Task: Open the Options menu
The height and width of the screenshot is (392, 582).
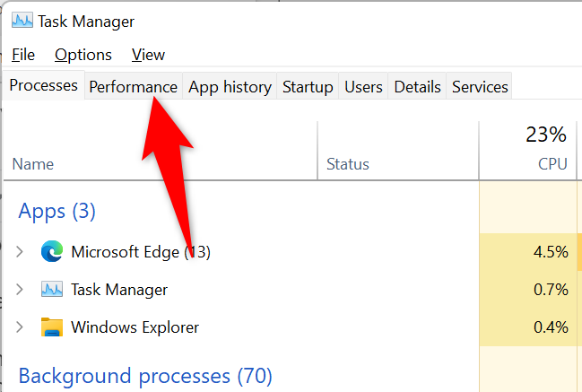Action: (x=83, y=55)
